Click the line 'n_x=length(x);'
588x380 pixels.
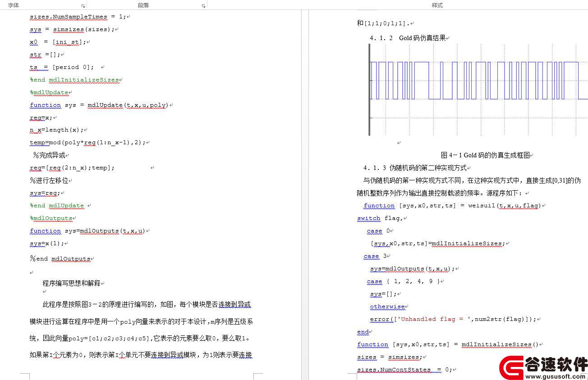pos(57,130)
